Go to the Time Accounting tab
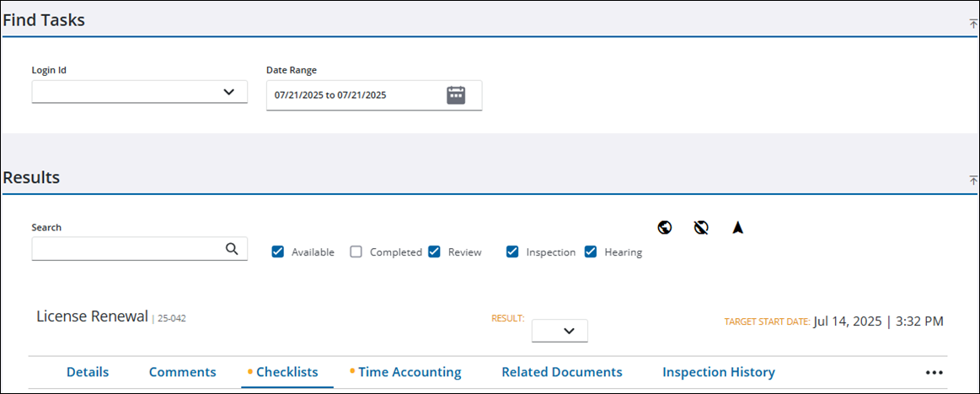The width and height of the screenshot is (980, 394). [410, 372]
